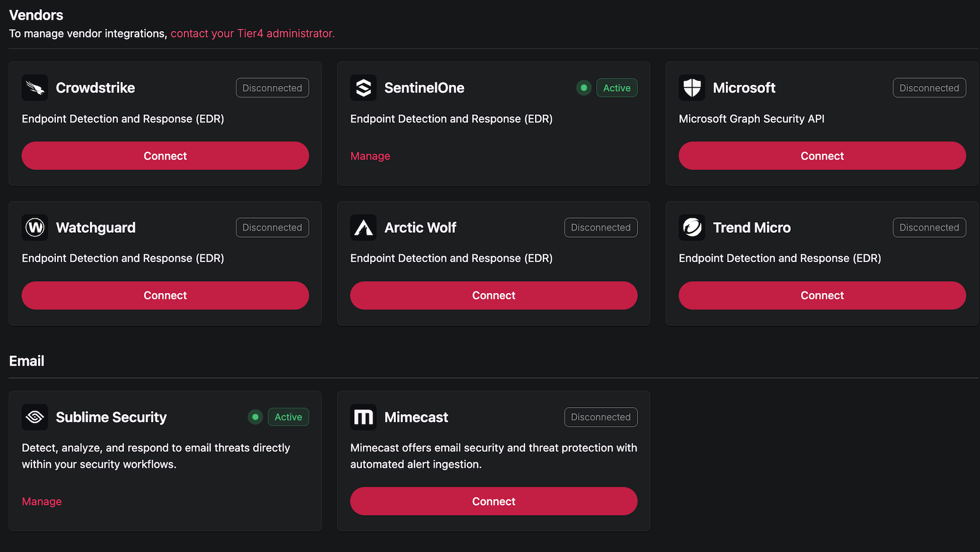Click the SentinelOne card title
This screenshot has width=980, height=552.
[424, 88]
